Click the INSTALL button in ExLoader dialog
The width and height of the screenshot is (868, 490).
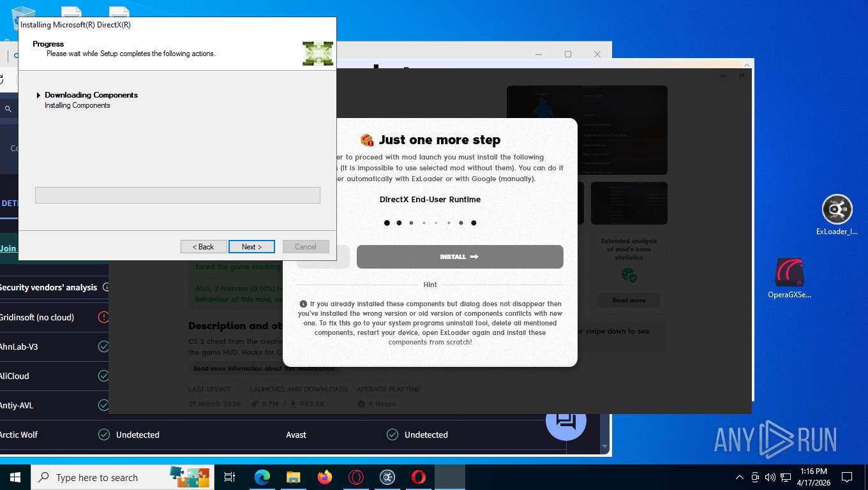460,256
